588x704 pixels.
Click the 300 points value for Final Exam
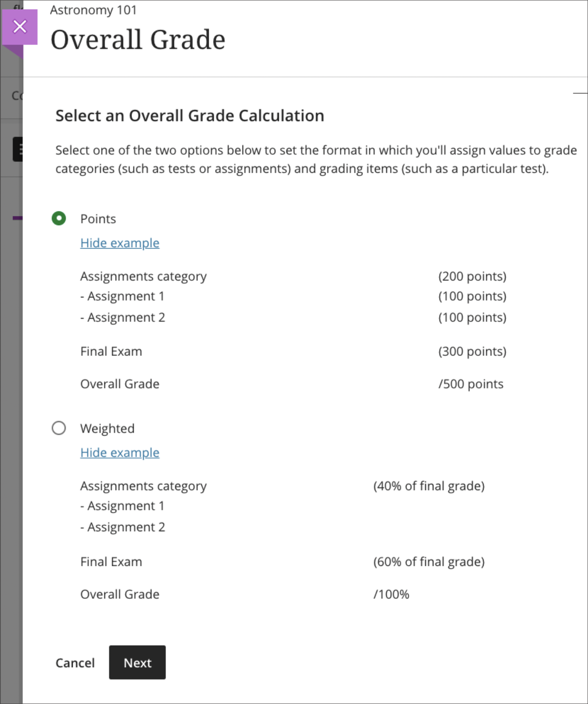472,351
